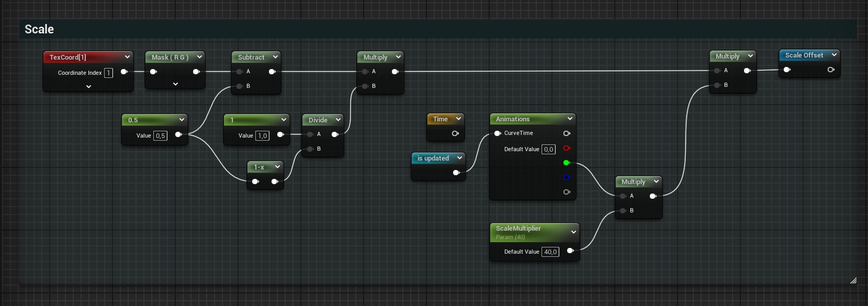Click the 'is updated' node output pin
Viewport: 868px width, 306px height.
[x=456, y=173]
